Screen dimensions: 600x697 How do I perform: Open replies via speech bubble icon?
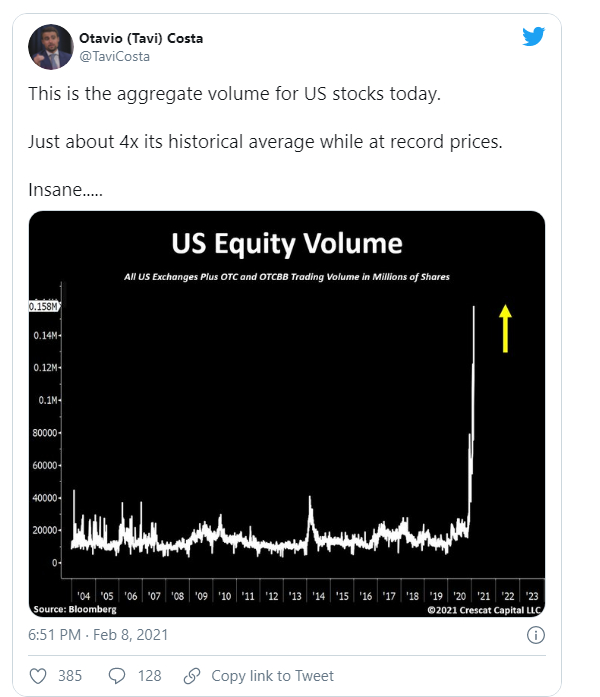pos(117,676)
